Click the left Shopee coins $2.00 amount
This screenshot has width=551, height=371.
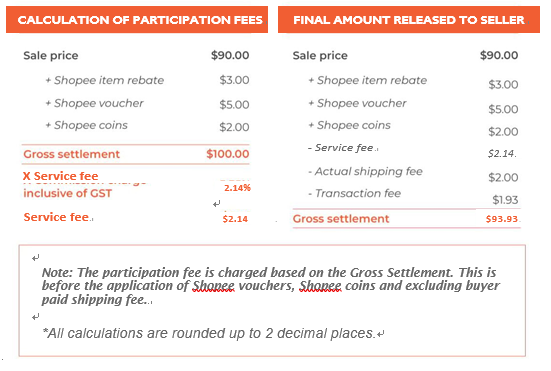pos(234,127)
